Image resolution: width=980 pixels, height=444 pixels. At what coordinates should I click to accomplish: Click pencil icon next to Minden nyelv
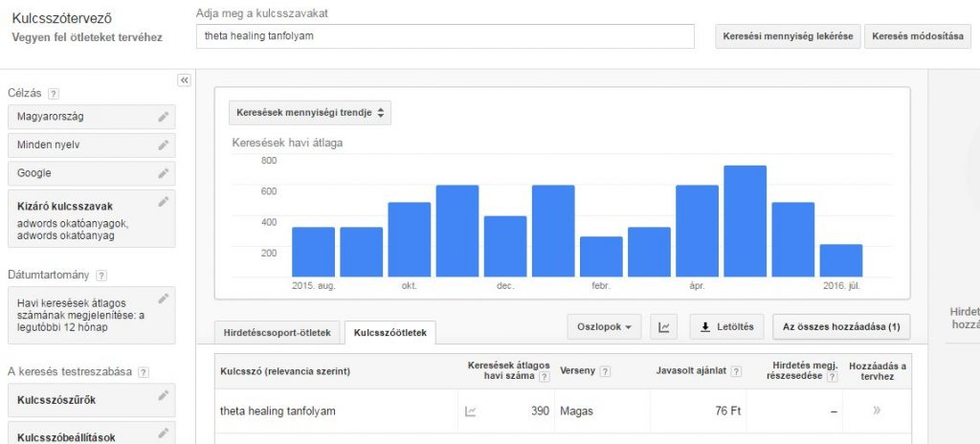click(163, 145)
